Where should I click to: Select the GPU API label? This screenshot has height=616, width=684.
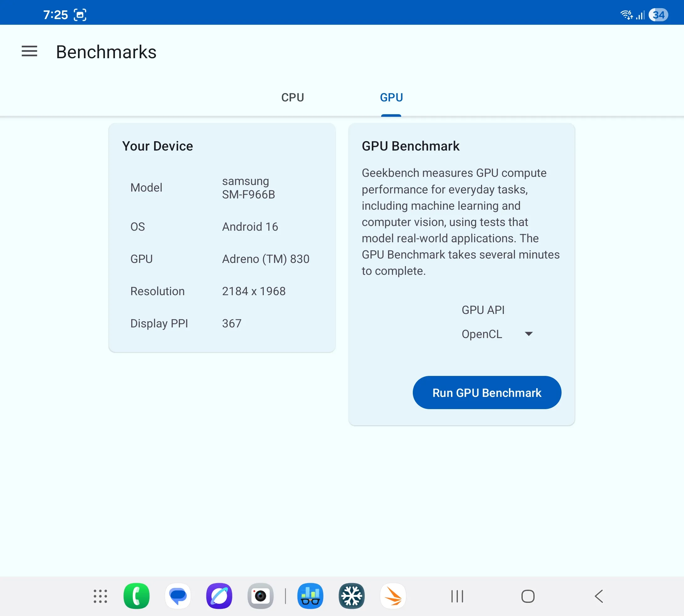pos(483,310)
